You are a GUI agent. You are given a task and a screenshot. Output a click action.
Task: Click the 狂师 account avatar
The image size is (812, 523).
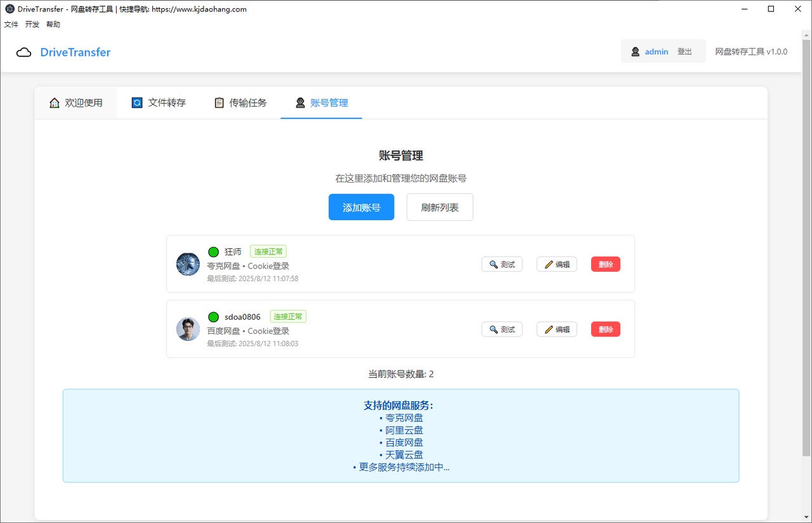pos(188,264)
